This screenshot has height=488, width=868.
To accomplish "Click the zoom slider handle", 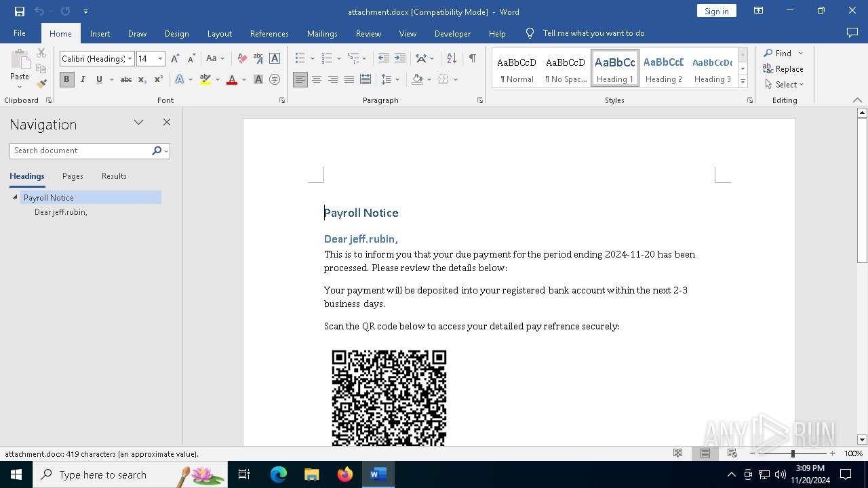I will 792,453.
